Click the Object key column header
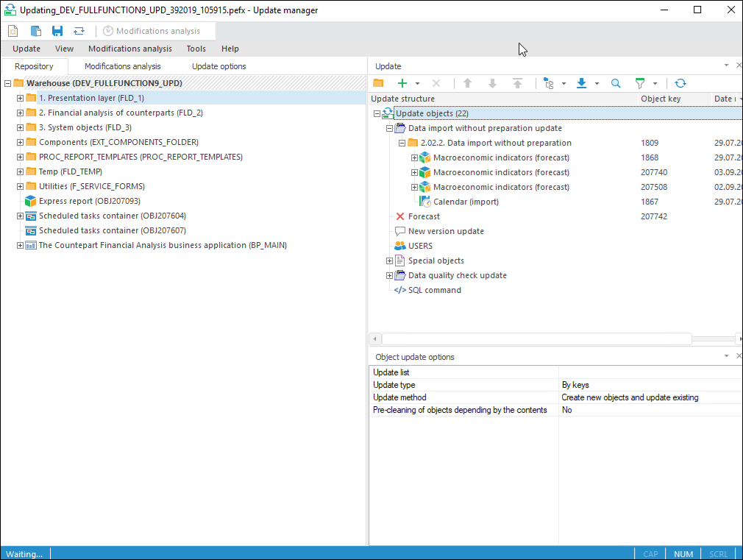 (x=661, y=99)
